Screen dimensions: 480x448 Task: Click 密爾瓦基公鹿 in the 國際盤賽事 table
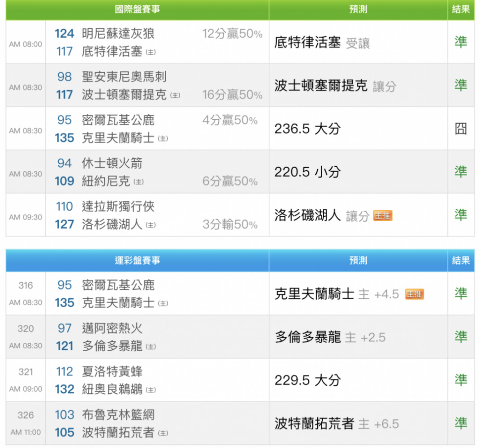coord(118,120)
